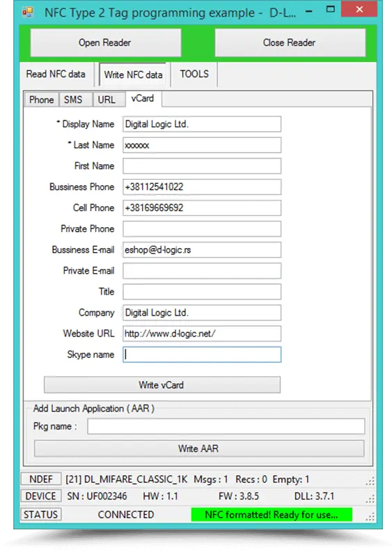Screen dimensions: 392x551
Task: Select the URL sub-tab
Action: (x=107, y=100)
